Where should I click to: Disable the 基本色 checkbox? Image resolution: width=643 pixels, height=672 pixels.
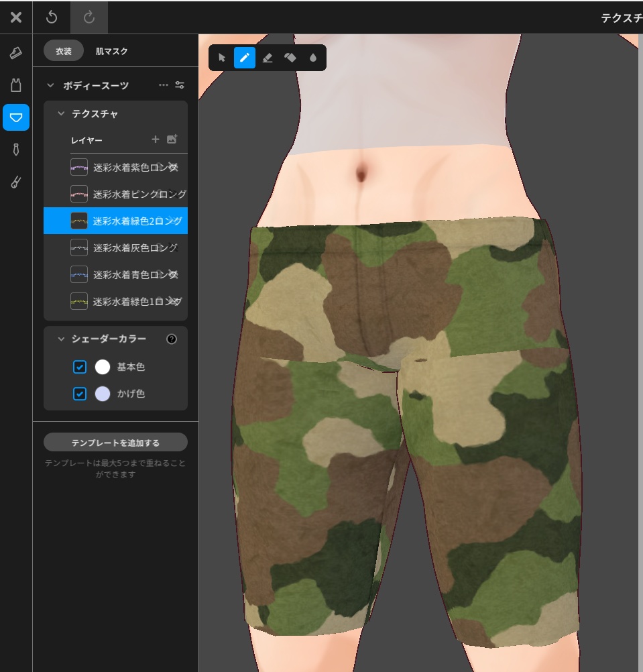(x=80, y=367)
